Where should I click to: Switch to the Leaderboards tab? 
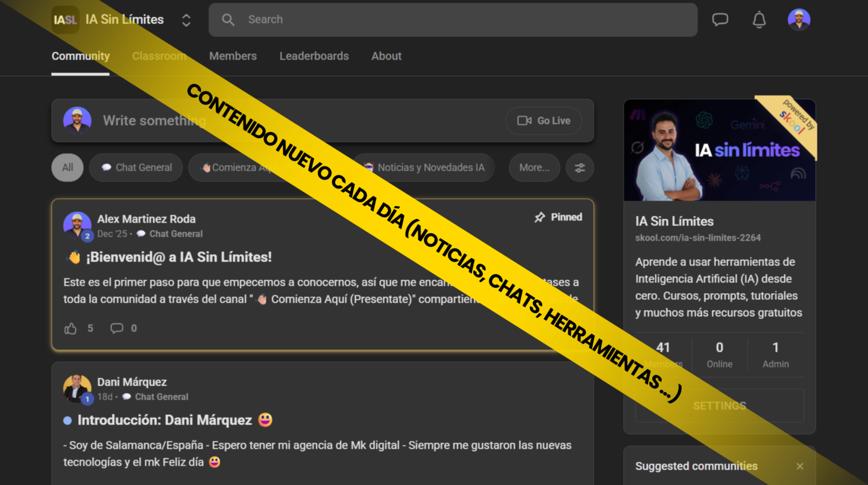coord(314,56)
